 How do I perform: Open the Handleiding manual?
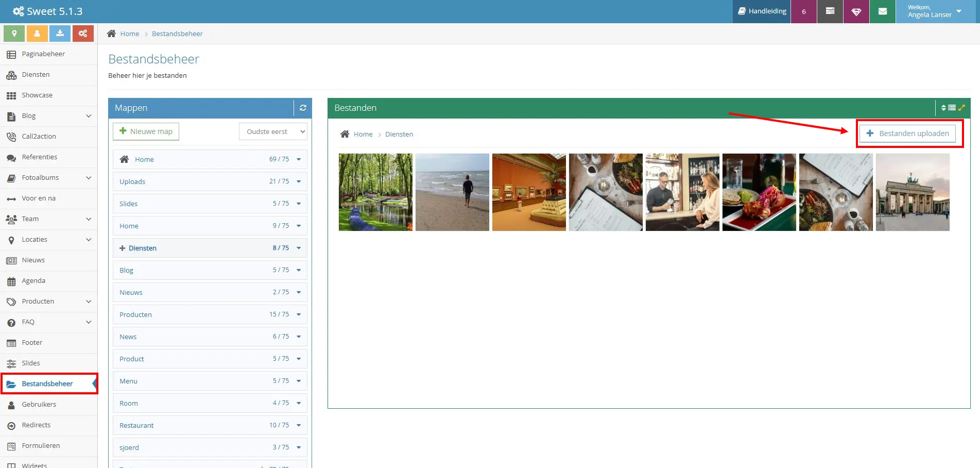tap(762, 11)
